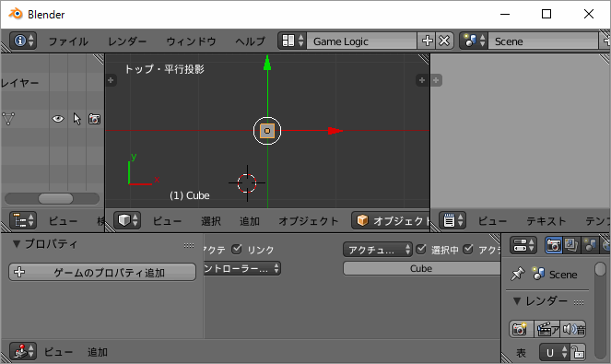Click ゲームのプロパティ追加 button

click(102, 272)
